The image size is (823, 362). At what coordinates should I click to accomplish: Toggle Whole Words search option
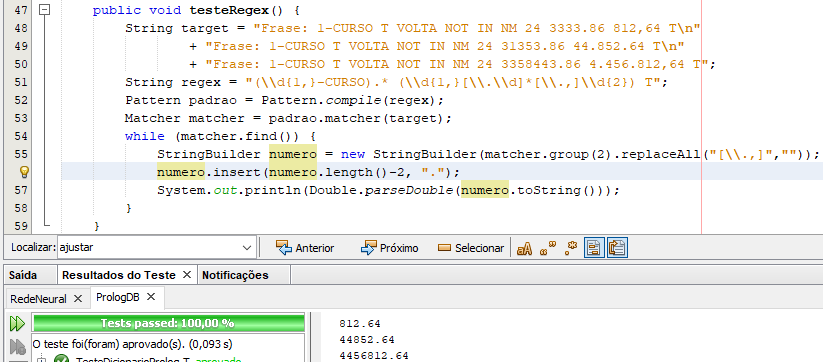[548, 248]
